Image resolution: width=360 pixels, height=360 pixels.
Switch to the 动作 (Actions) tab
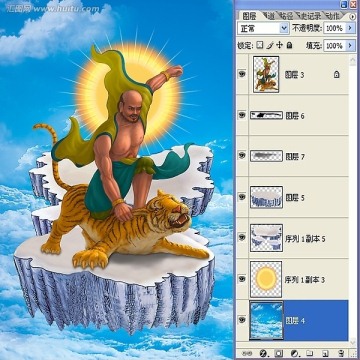pyautogui.click(x=332, y=16)
